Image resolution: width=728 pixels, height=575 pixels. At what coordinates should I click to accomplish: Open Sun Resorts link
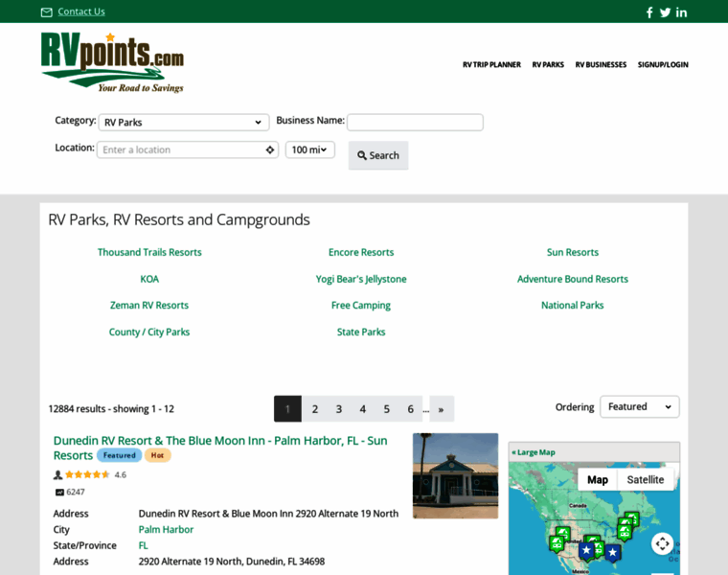coord(573,252)
